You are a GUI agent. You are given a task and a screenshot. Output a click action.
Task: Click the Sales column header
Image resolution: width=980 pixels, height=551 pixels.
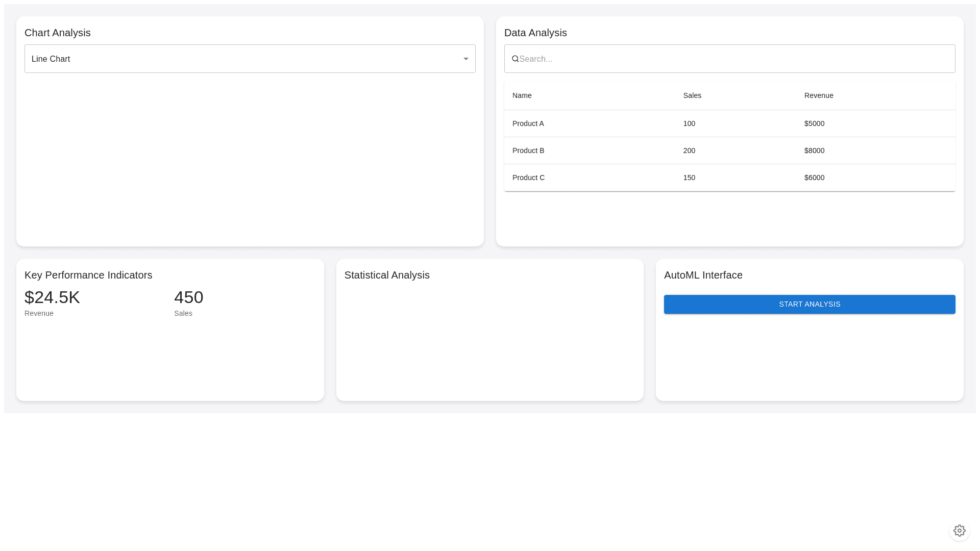pos(692,95)
